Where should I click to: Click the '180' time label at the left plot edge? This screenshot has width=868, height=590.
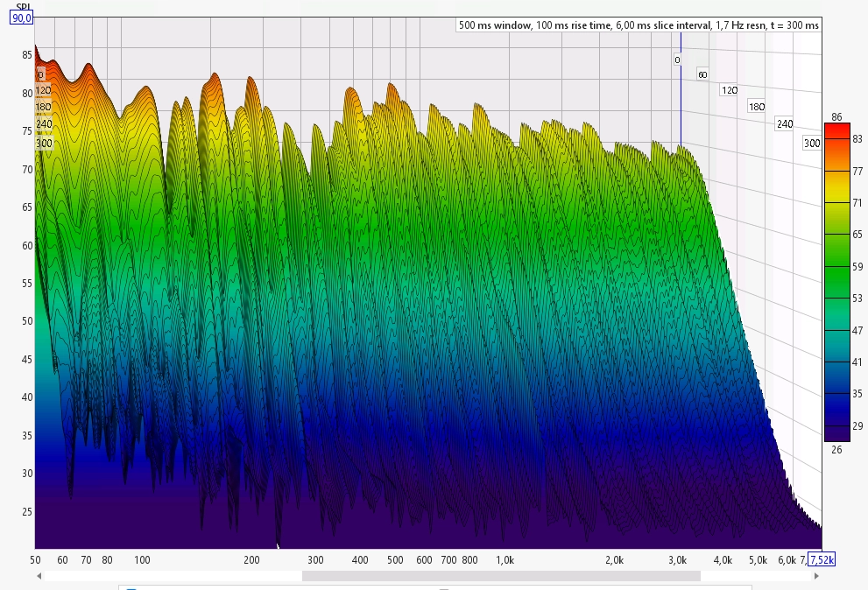tap(43, 107)
